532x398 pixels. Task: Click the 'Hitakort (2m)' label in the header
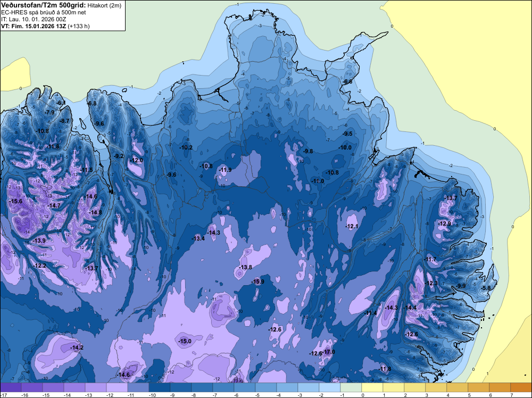pos(104,5)
